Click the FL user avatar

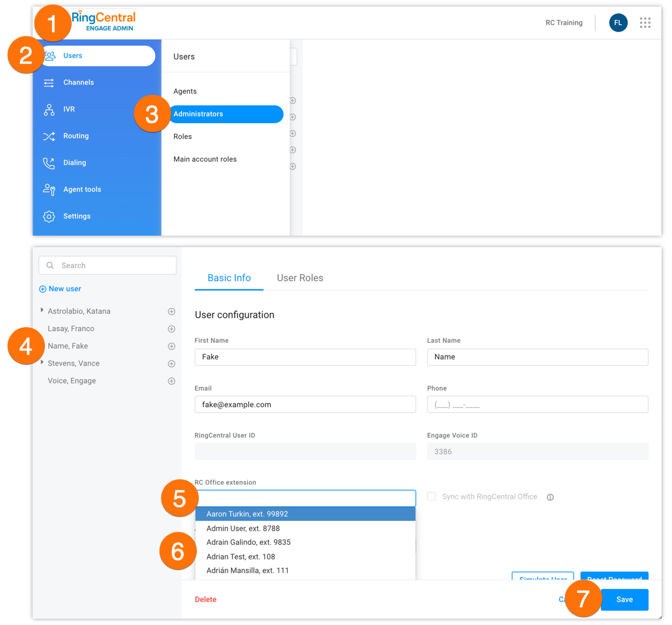coord(618,23)
